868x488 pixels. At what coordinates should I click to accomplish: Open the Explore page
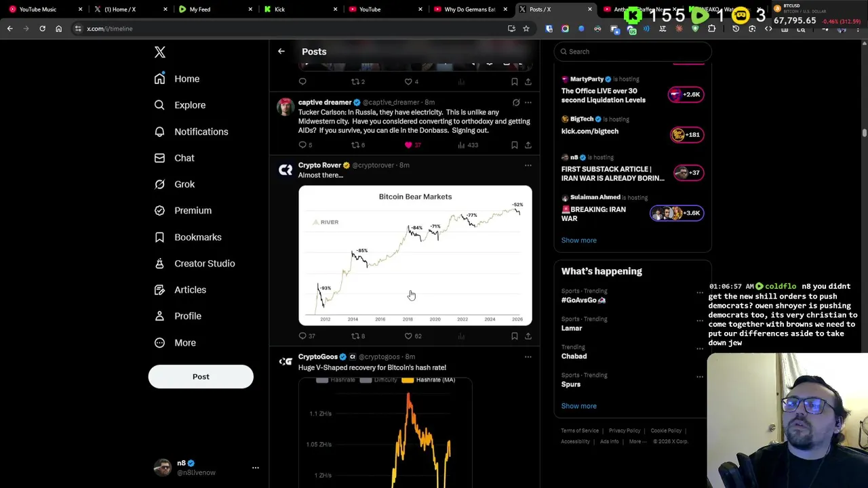coord(180,105)
